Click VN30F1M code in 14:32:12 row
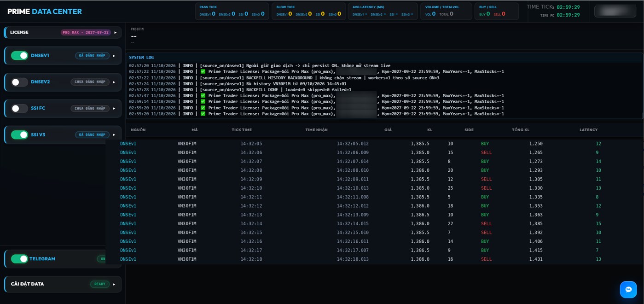 point(187,206)
